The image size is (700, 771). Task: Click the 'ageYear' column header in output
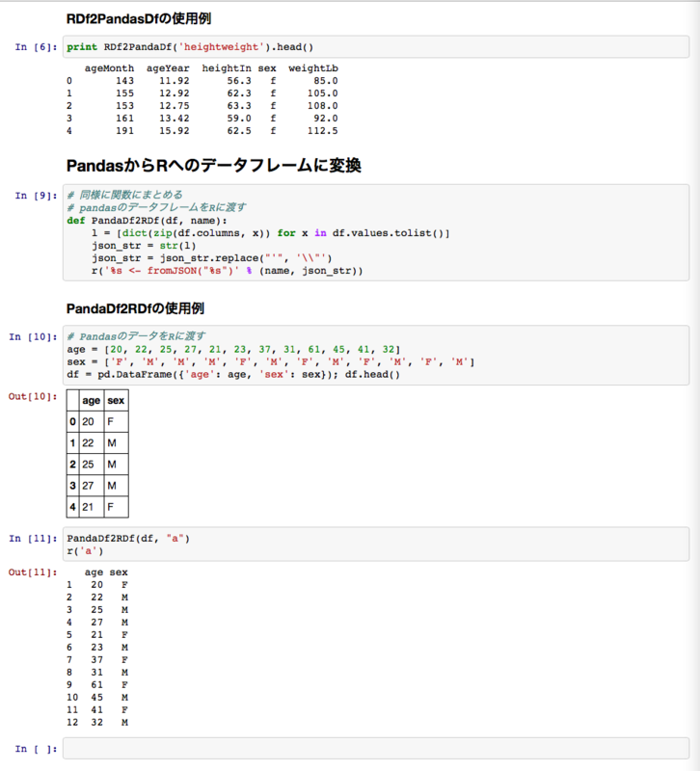coord(168,68)
